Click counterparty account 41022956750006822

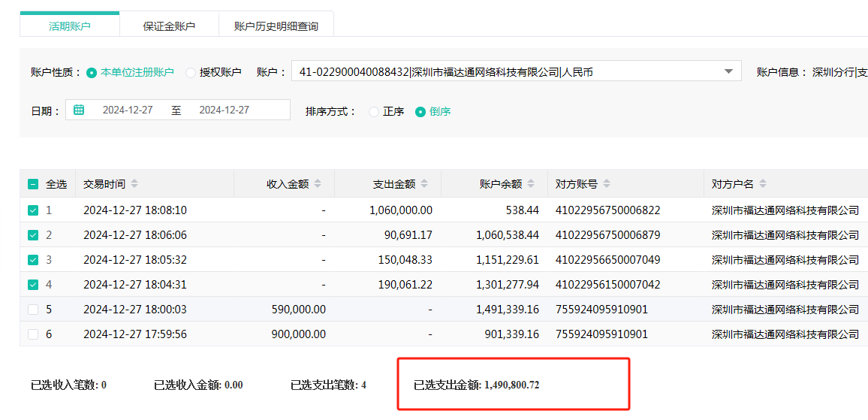pos(607,210)
